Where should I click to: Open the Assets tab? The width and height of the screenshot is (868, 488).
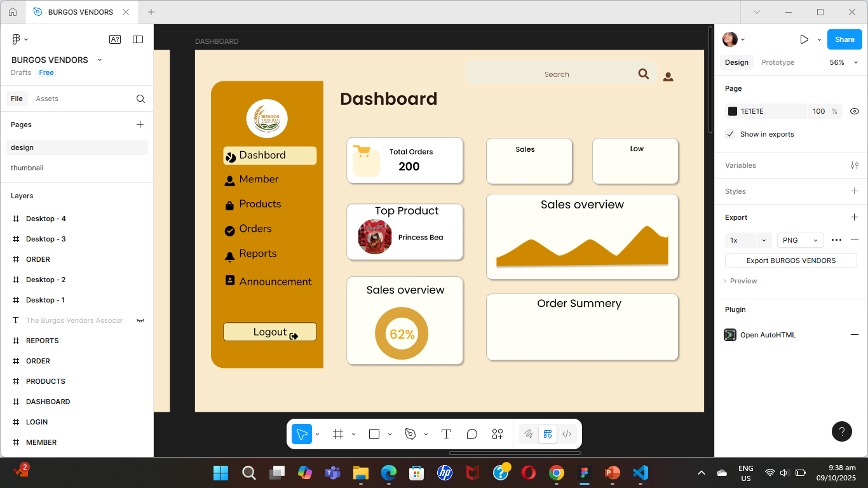coord(47,98)
